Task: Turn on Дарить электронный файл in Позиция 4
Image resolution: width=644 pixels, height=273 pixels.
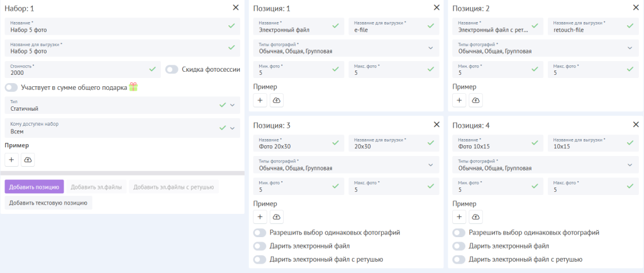Action: [x=459, y=246]
